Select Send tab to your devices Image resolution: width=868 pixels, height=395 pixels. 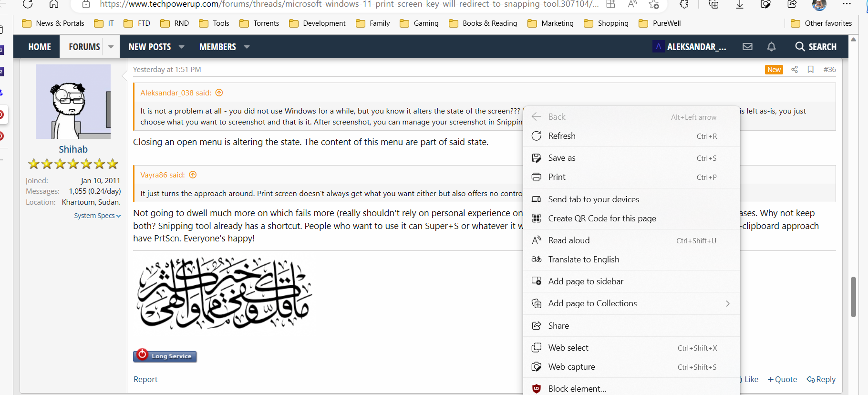click(631, 199)
